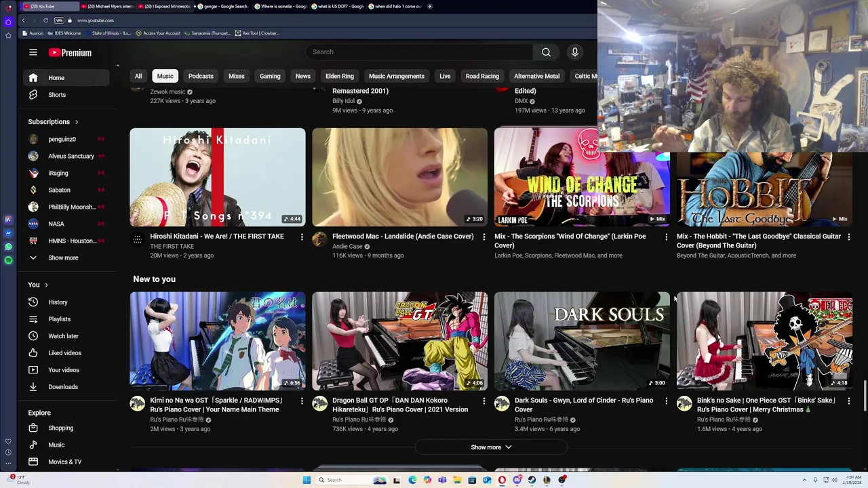This screenshot has height=488, width=868.
Task: Open Steam from the taskbar
Action: click(532, 480)
